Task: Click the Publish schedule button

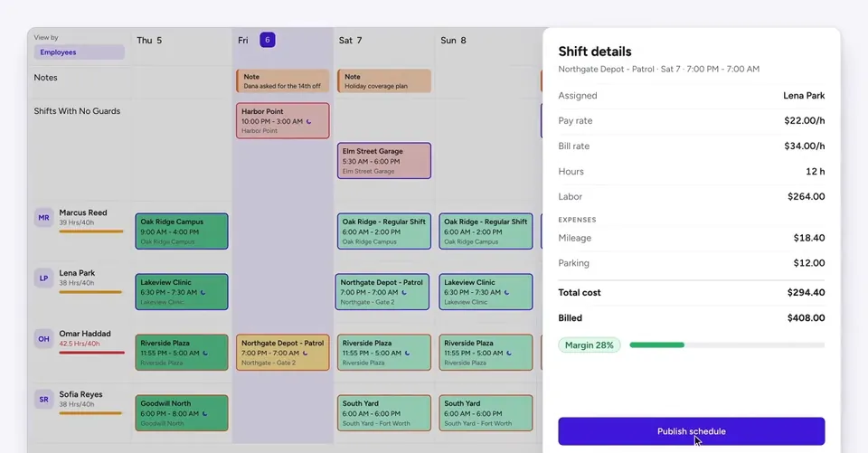Action: (x=692, y=431)
